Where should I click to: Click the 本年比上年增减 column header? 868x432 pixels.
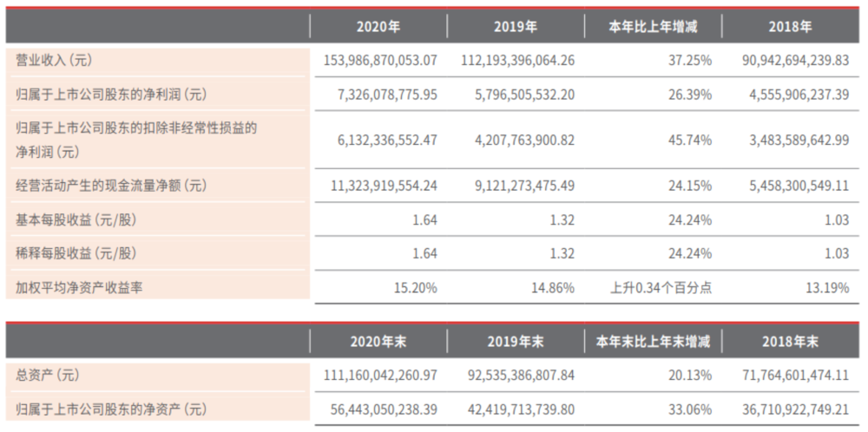coord(653,27)
